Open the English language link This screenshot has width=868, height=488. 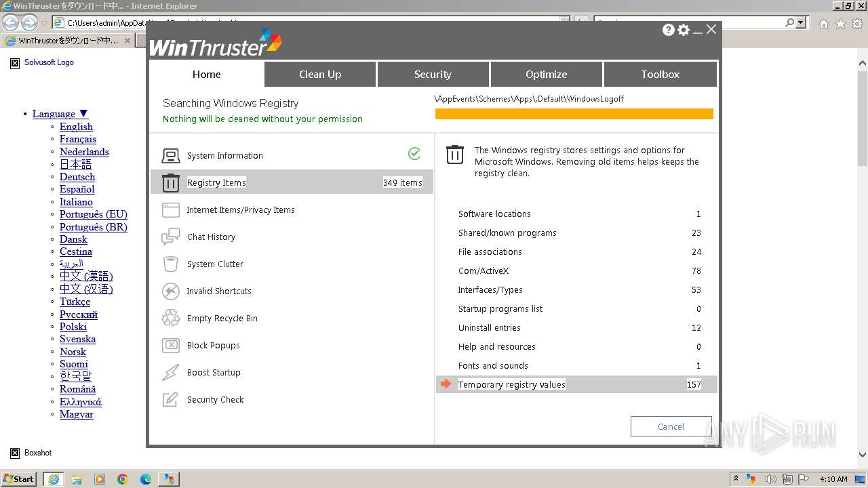76,127
